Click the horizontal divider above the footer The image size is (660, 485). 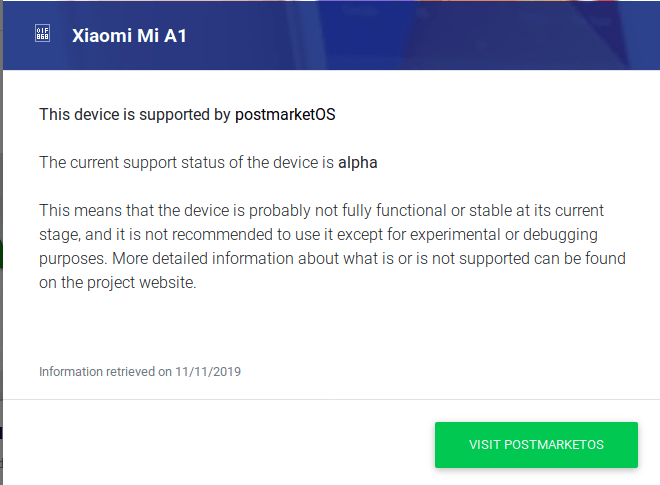[x=331, y=399]
